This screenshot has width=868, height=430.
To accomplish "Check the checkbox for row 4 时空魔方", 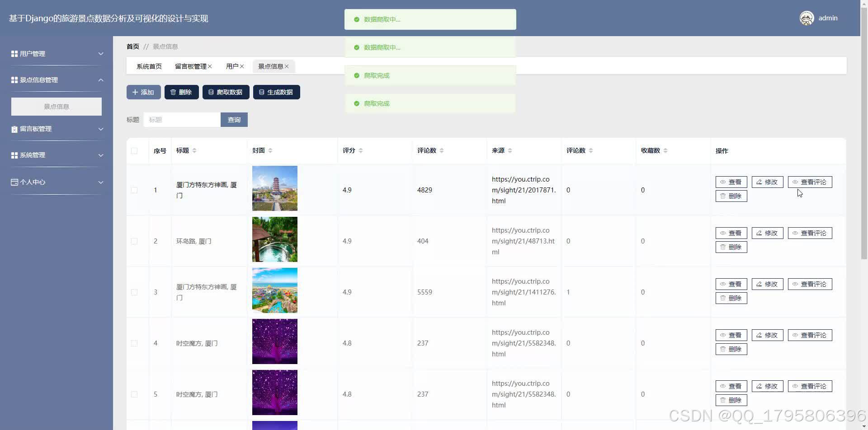I will pyautogui.click(x=134, y=343).
